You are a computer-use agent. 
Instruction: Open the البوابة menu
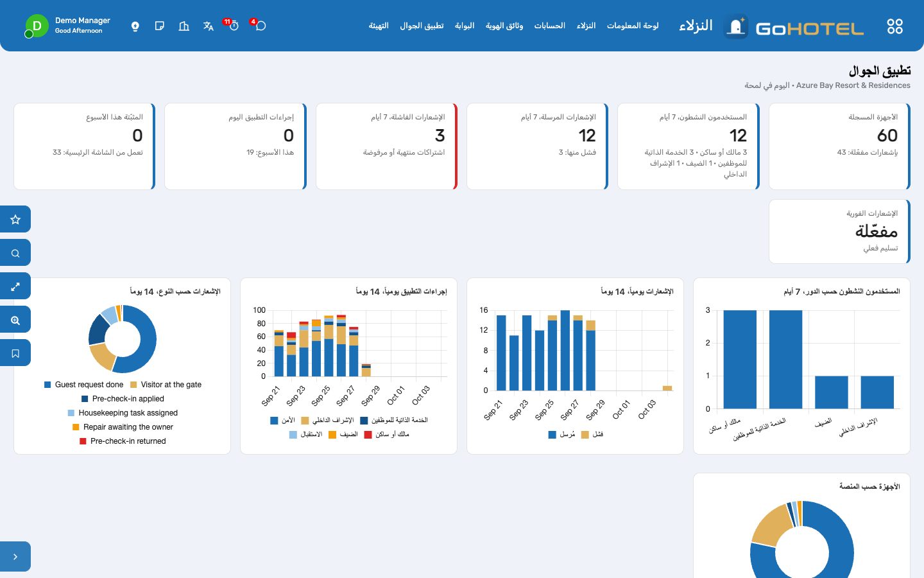pyautogui.click(x=465, y=26)
